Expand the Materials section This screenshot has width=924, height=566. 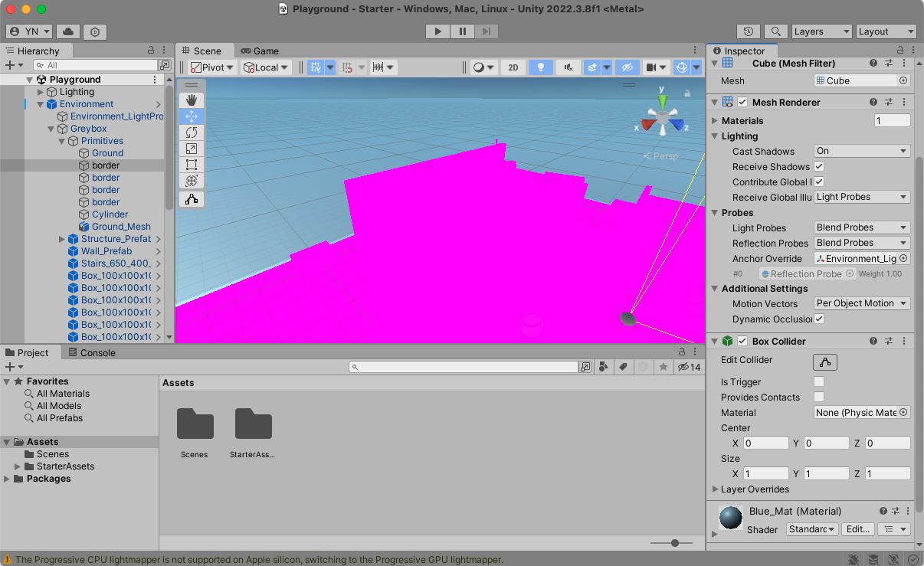click(715, 121)
